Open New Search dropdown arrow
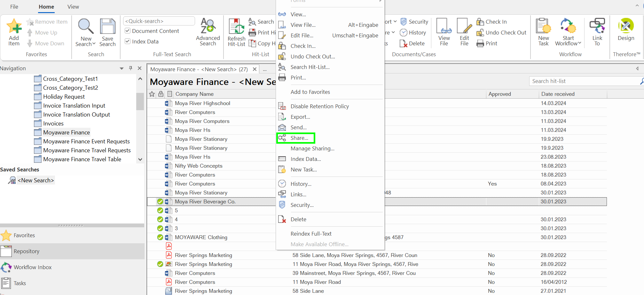The height and width of the screenshot is (295, 644). point(94,44)
